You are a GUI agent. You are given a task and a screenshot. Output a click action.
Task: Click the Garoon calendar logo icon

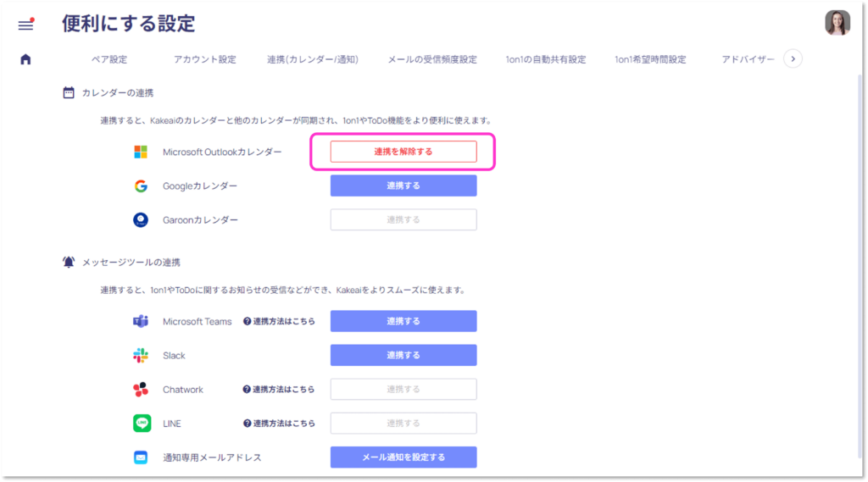[141, 219]
